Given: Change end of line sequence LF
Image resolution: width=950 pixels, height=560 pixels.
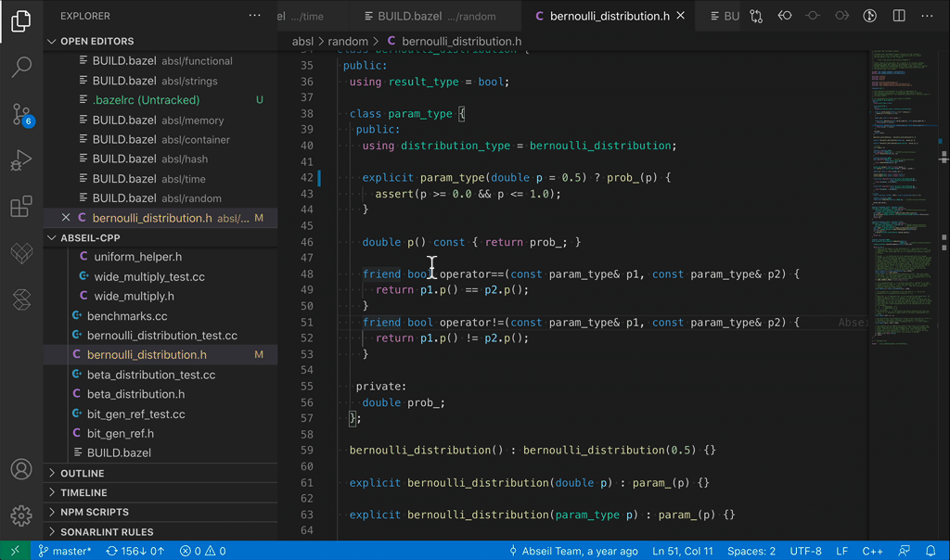Looking at the screenshot, I should coord(842,551).
